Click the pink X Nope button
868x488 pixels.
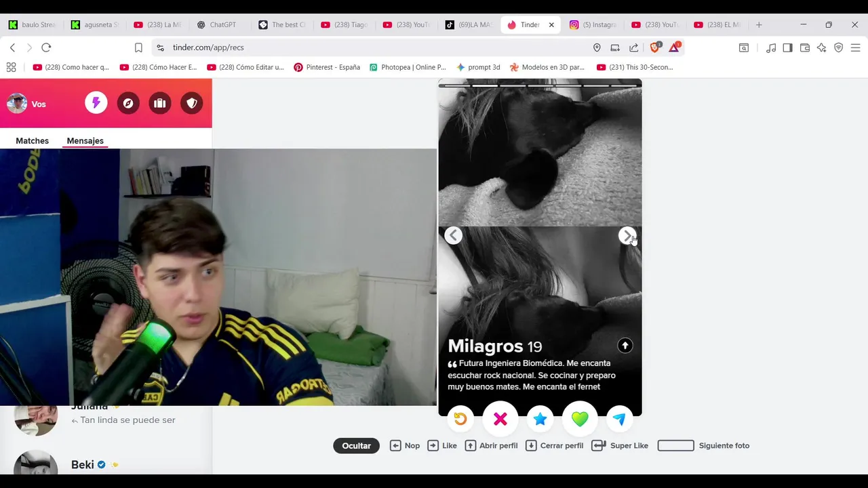(500, 419)
